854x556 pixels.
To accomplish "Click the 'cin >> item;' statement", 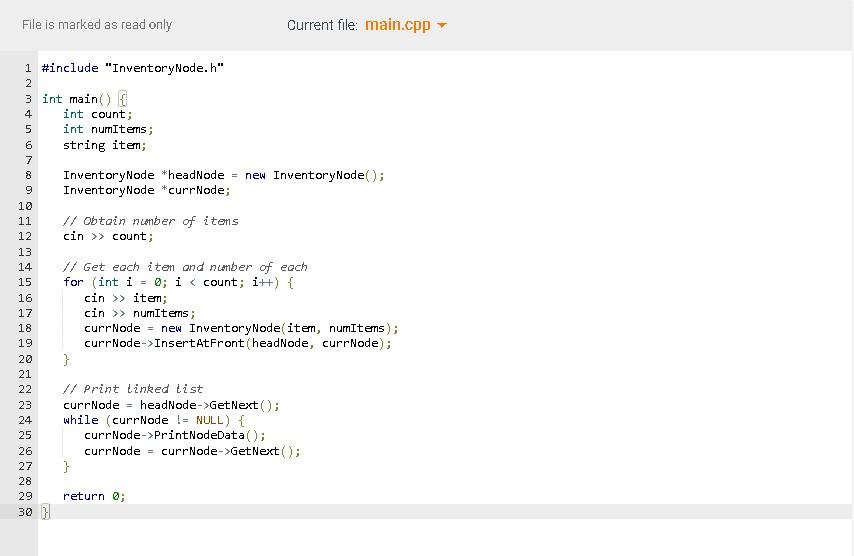I will [x=125, y=298].
